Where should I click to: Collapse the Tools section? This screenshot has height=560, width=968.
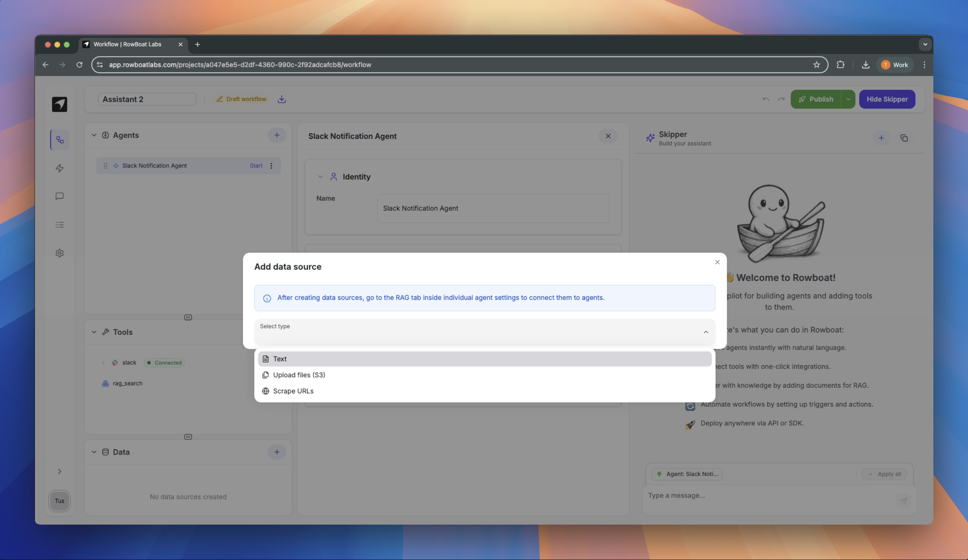[x=94, y=332]
